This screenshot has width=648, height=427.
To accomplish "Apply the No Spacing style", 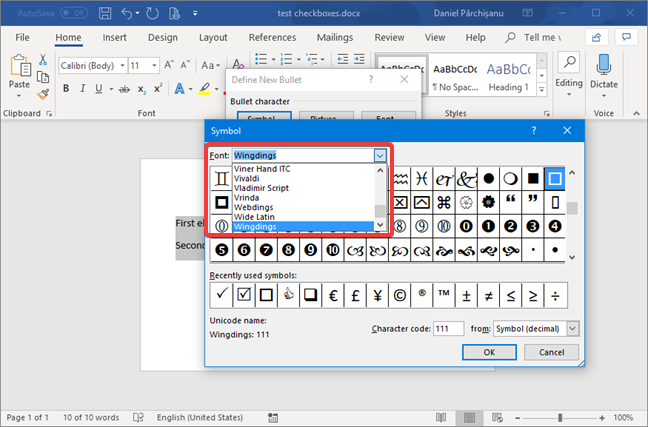I will (x=455, y=75).
